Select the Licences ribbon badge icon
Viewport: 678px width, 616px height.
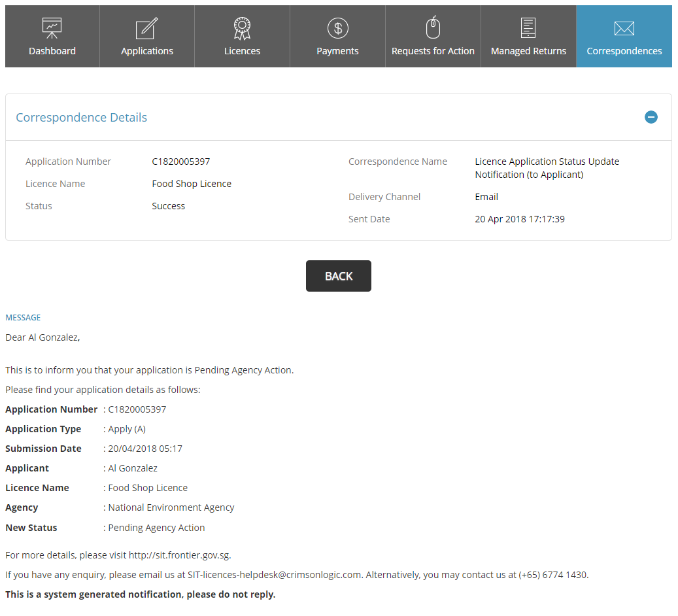[242, 28]
